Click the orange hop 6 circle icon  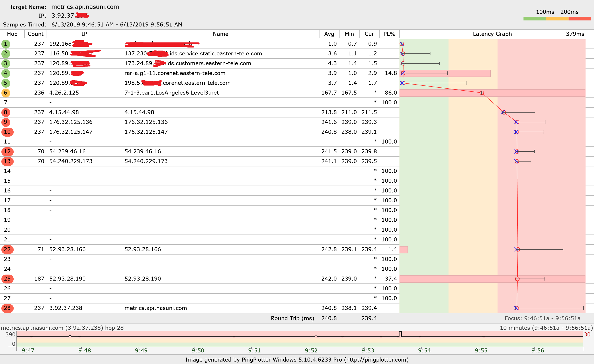[x=6, y=93]
